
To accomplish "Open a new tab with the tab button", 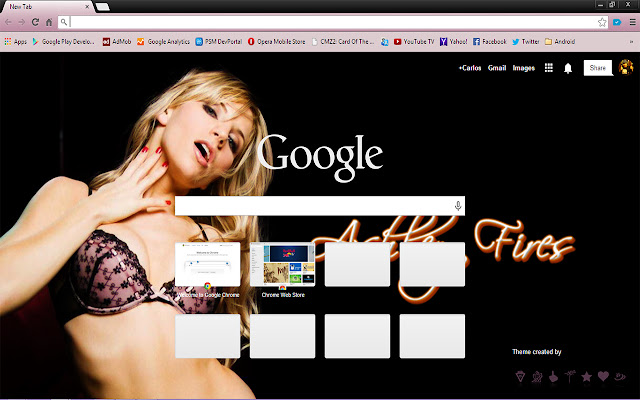I will [x=102, y=7].
